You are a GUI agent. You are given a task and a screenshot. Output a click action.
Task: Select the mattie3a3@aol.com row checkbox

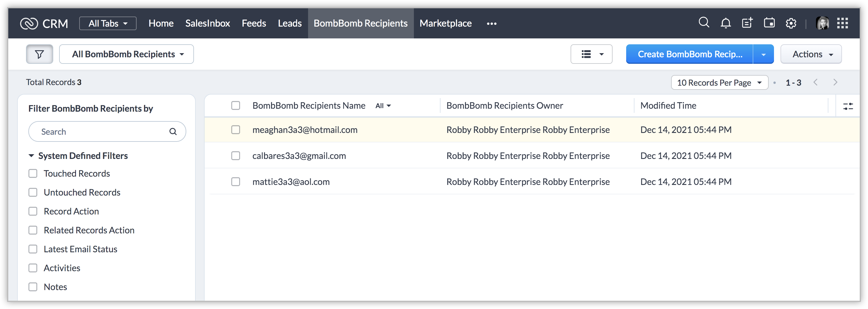[236, 182]
